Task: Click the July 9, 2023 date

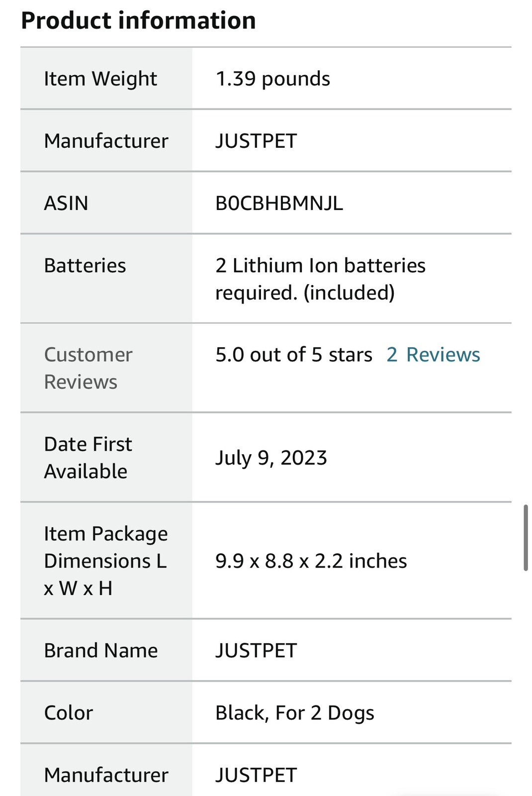Action: [x=271, y=458]
